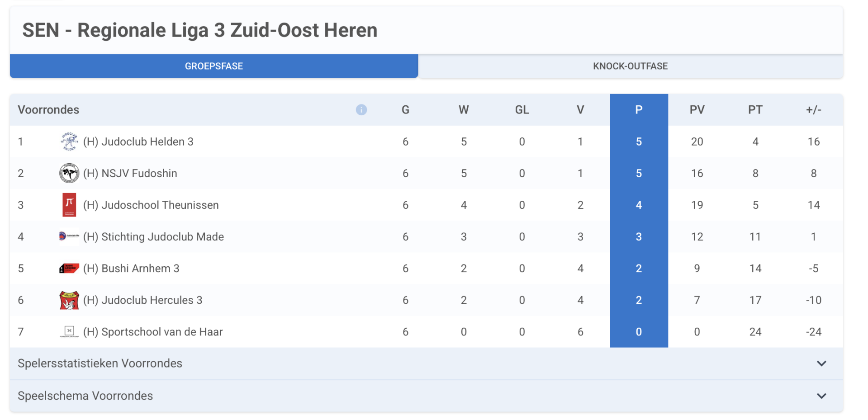
Task: Sort by the P points column header
Action: click(x=639, y=110)
